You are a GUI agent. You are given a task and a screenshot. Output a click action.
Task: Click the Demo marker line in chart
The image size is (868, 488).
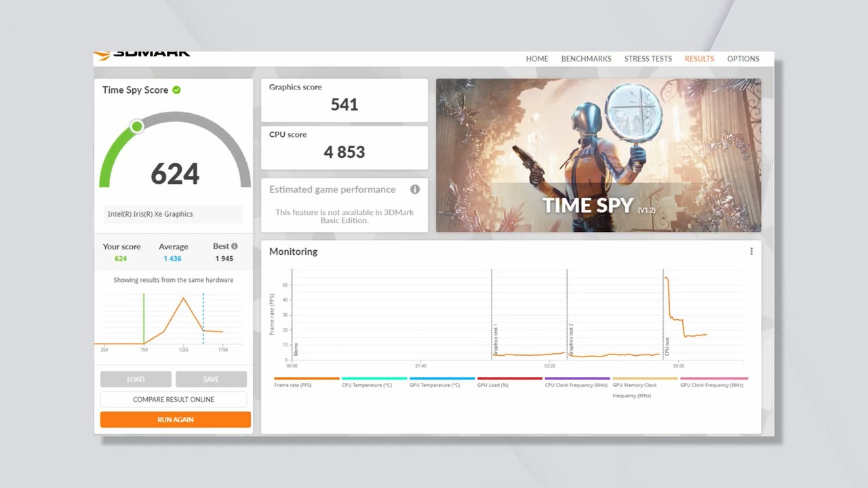point(292,314)
